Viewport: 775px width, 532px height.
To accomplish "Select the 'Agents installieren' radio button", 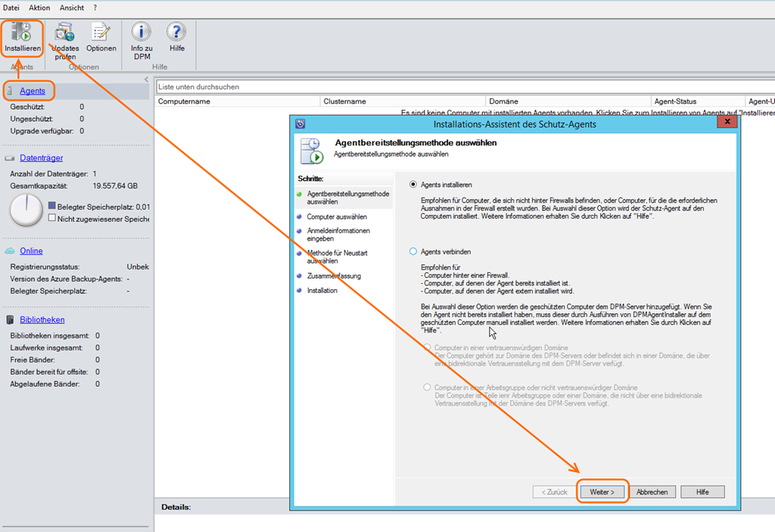I will 413,185.
